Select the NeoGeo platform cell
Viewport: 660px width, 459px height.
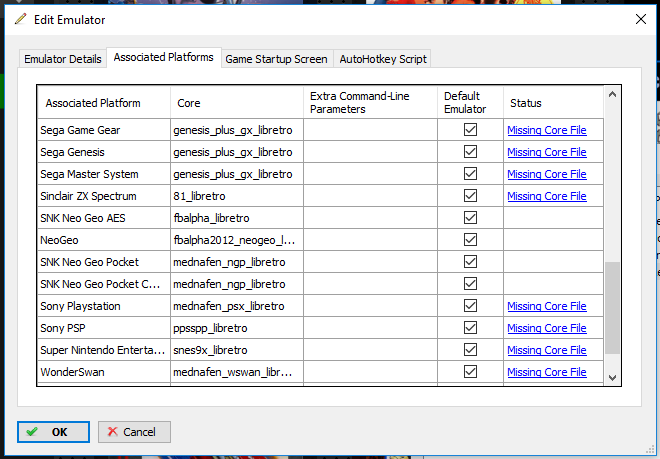pyautogui.click(x=104, y=240)
